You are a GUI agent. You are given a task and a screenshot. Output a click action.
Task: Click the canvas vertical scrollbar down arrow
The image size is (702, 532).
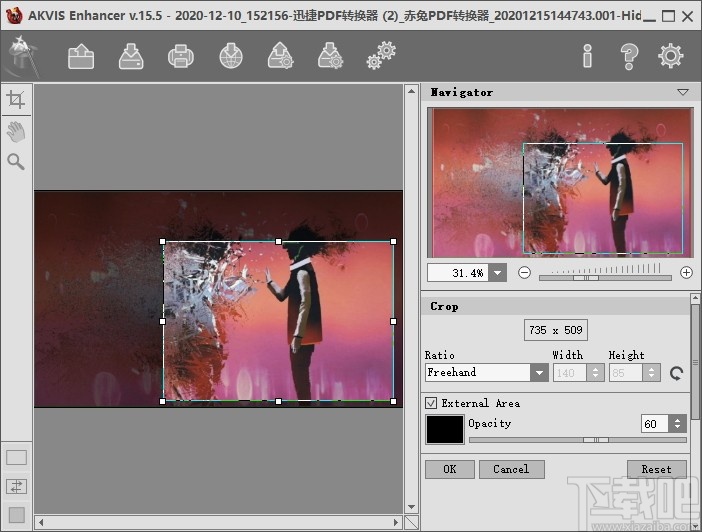point(411,507)
